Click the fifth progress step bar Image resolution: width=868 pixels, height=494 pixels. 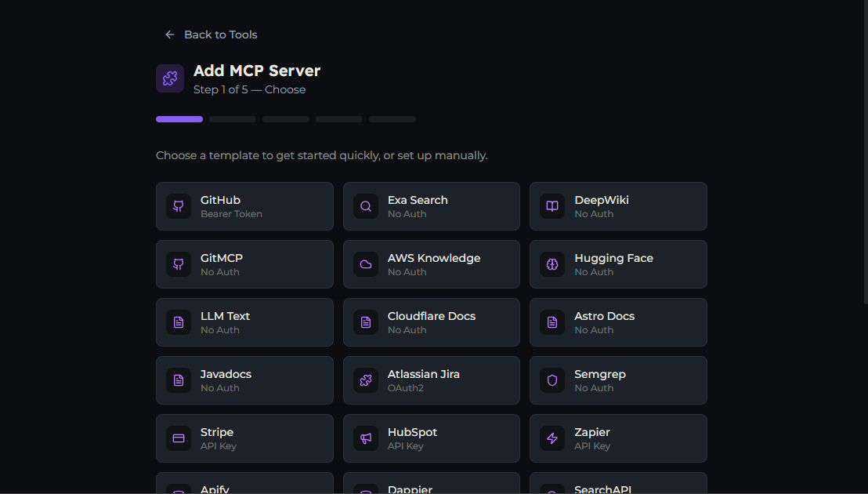click(x=392, y=119)
